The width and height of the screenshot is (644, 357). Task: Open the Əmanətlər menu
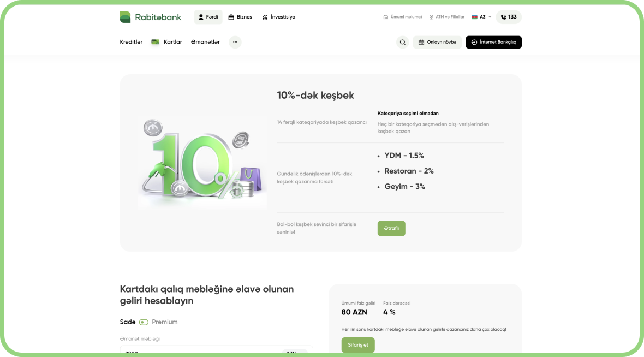(x=205, y=42)
